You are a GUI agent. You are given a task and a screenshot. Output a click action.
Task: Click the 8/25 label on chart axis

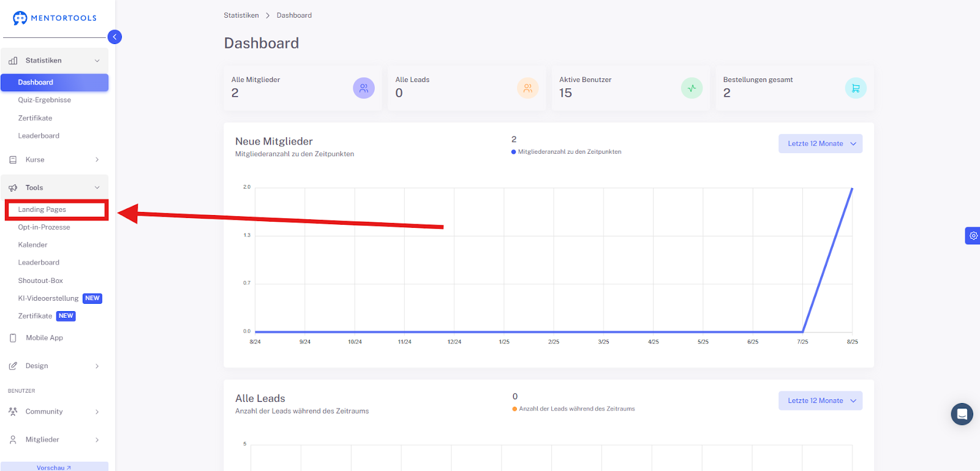point(852,342)
